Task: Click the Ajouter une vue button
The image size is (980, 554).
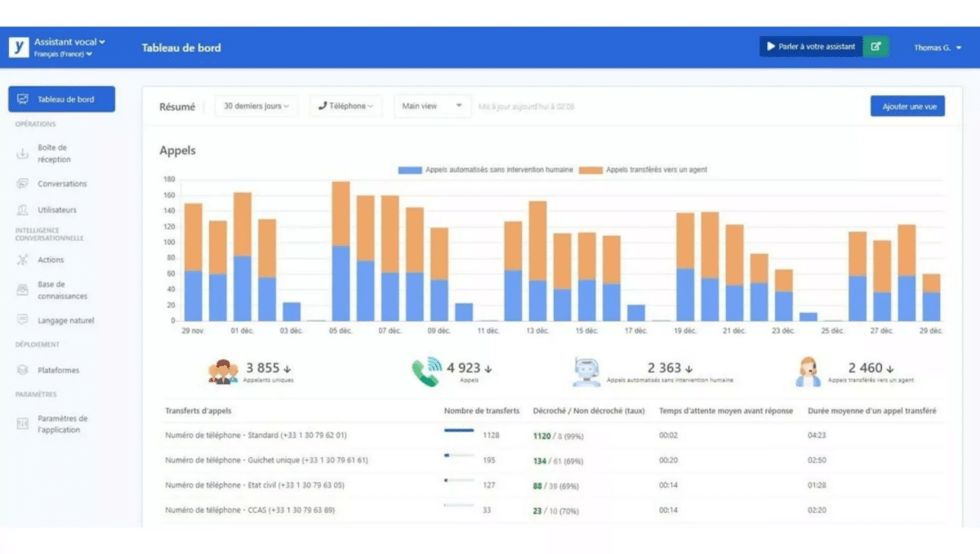Action: click(x=908, y=106)
